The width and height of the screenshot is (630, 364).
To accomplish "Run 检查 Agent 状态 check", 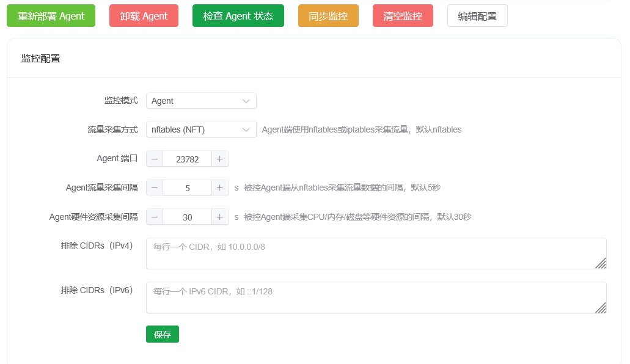I will click(x=238, y=16).
